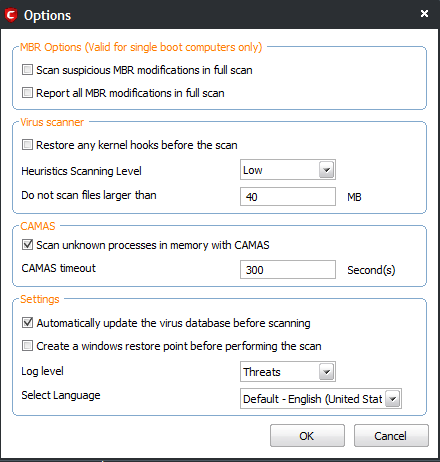Screen dimensions: 440x462
Task: Focus the CAMAS timeout field
Action: [288, 270]
